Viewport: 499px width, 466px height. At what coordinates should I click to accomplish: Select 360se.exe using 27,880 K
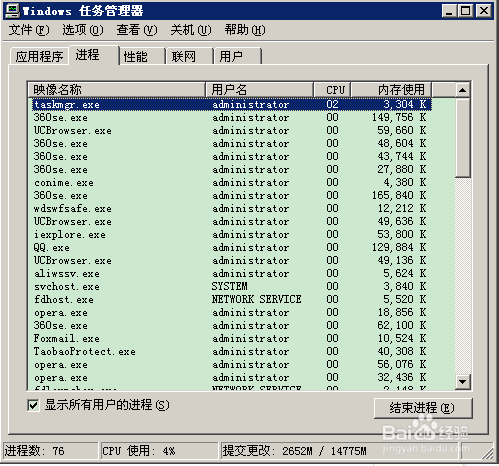click(232, 169)
